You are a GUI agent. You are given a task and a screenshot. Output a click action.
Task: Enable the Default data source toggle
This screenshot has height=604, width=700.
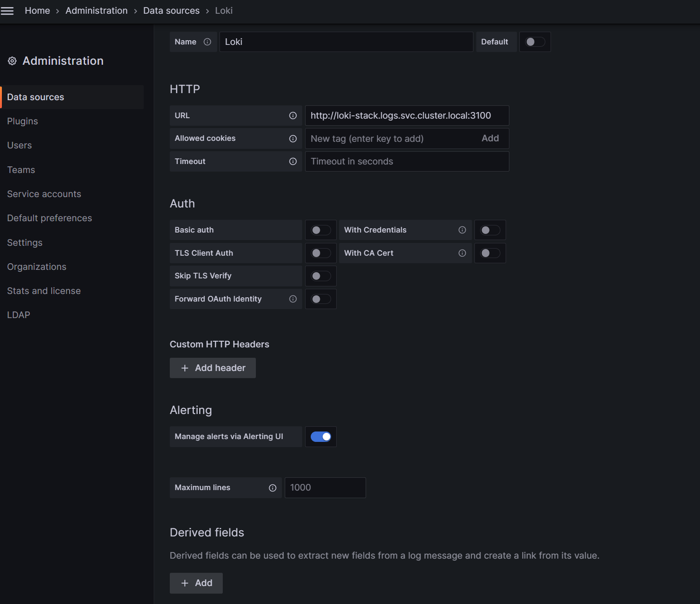click(535, 42)
